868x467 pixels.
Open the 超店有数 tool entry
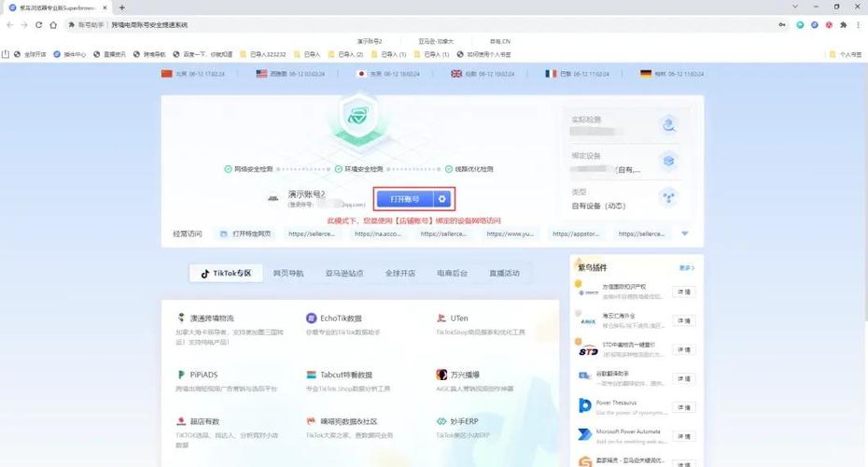(198, 421)
